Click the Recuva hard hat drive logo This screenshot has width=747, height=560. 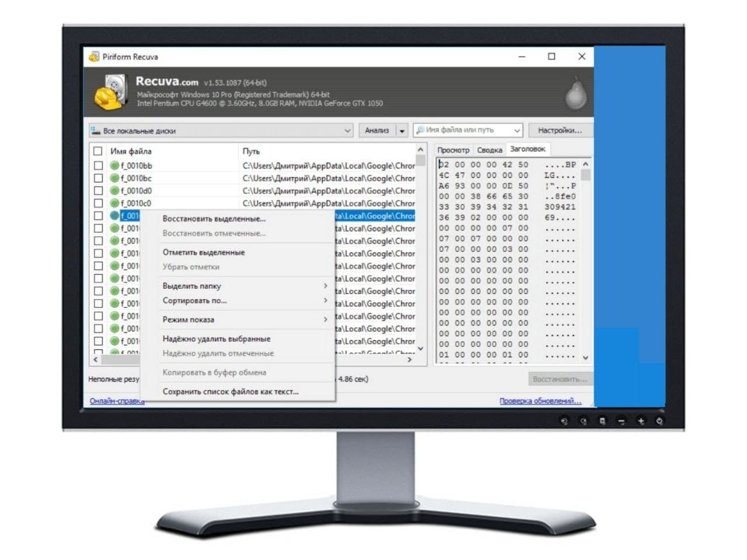[111, 92]
